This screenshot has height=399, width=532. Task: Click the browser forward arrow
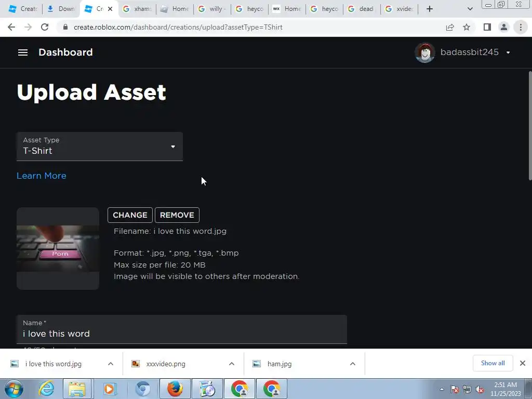[x=28, y=27]
